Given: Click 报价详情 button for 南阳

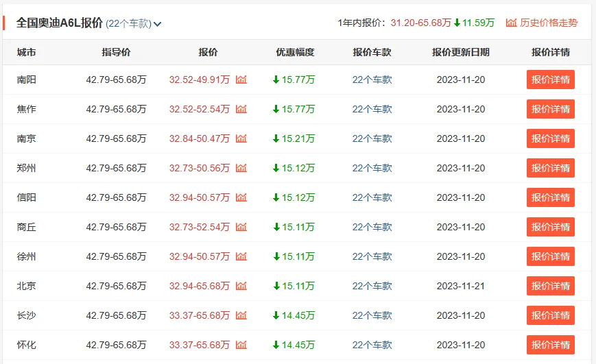Looking at the screenshot, I should 550,80.
